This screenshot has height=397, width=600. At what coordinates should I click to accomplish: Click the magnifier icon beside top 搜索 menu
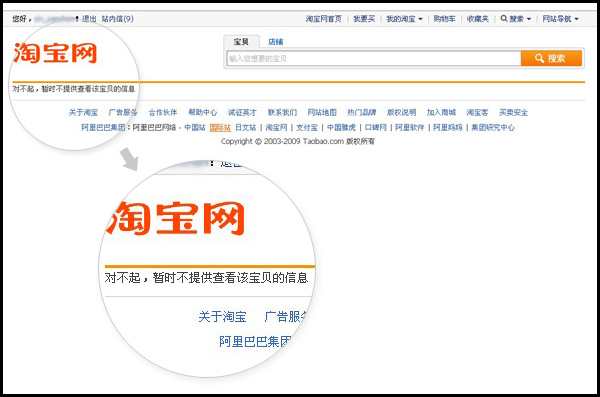[504, 18]
